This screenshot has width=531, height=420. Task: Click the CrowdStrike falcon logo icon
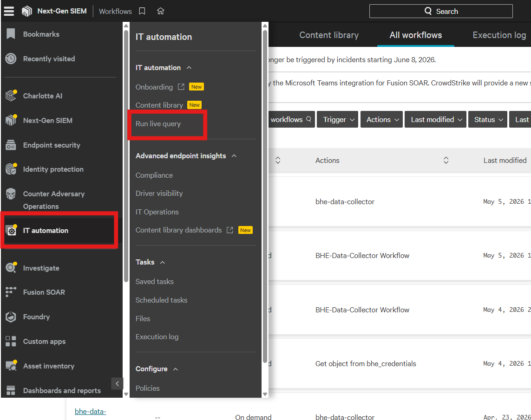click(27, 11)
